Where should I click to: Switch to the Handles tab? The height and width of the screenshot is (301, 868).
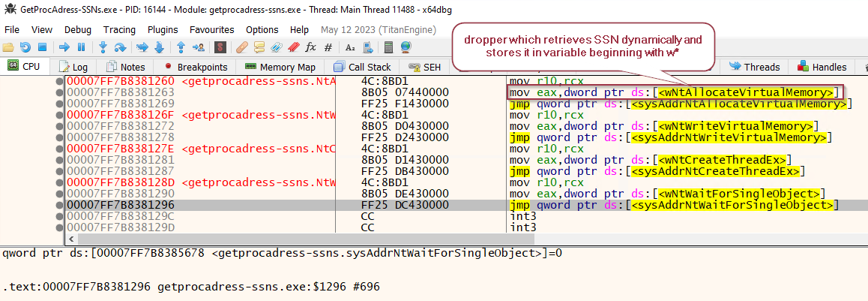click(x=822, y=67)
